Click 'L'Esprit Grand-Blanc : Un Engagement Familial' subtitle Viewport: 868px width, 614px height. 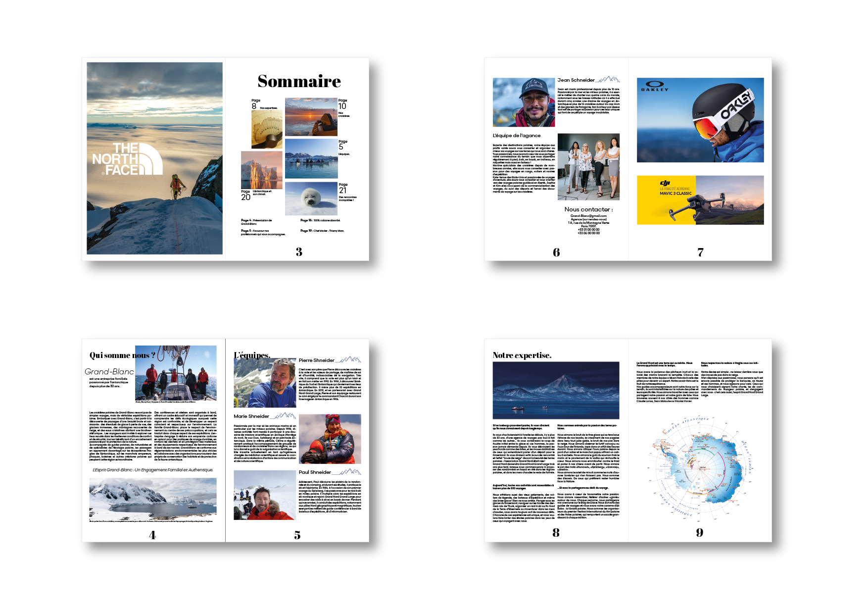153,470
